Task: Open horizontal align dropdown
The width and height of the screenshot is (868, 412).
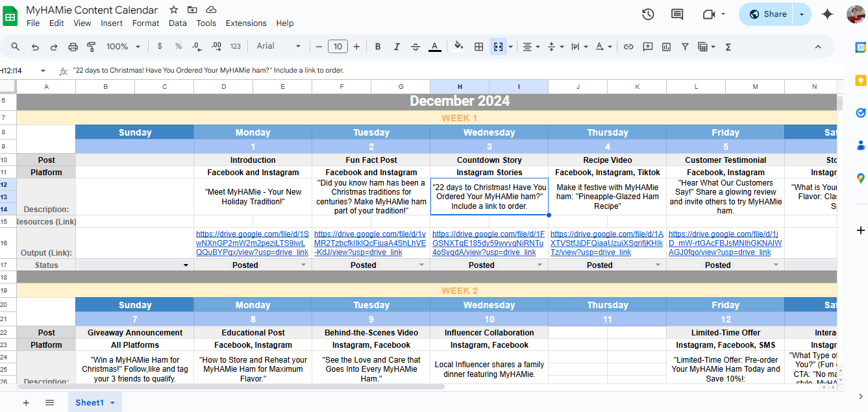Action: [x=530, y=47]
